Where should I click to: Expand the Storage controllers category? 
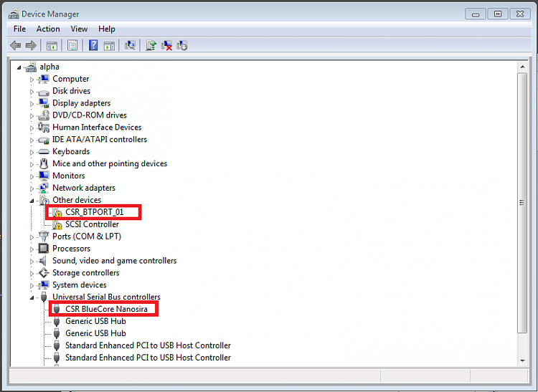(x=32, y=274)
